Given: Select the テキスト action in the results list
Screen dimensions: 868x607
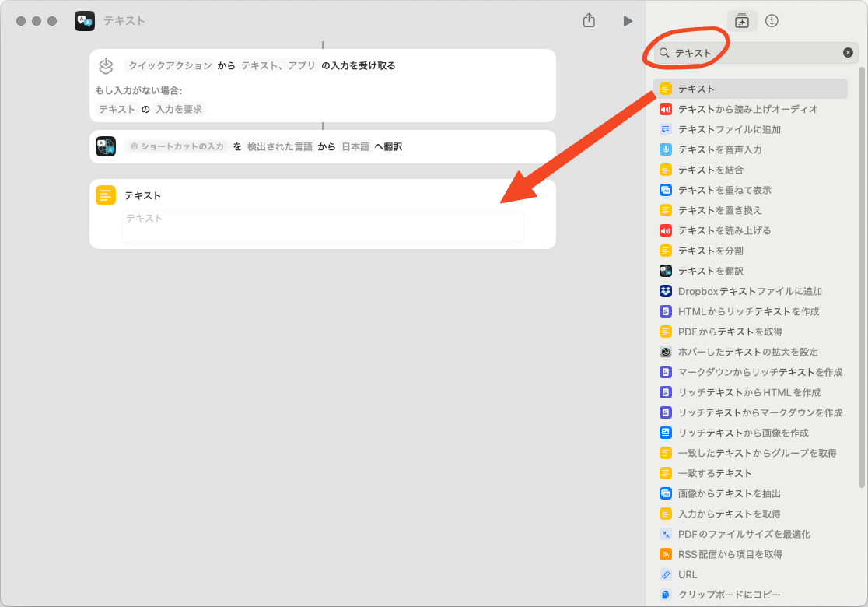Looking at the screenshot, I should pos(750,89).
